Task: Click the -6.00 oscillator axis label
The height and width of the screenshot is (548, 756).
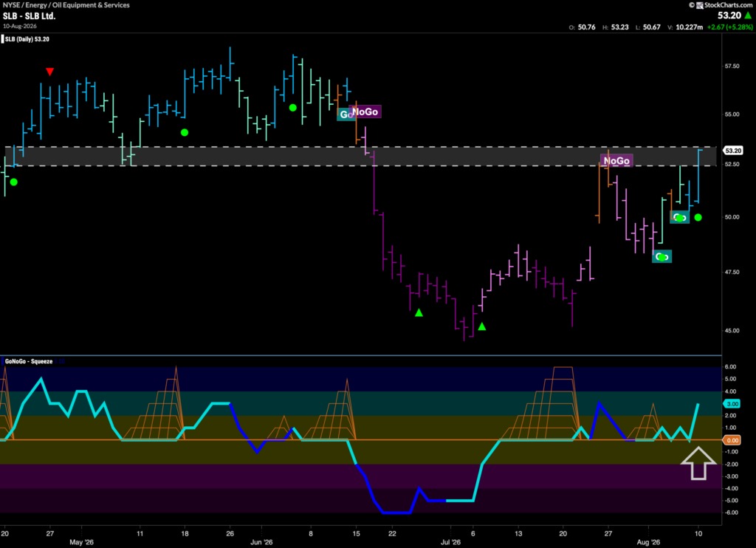Action: click(x=731, y=513)
